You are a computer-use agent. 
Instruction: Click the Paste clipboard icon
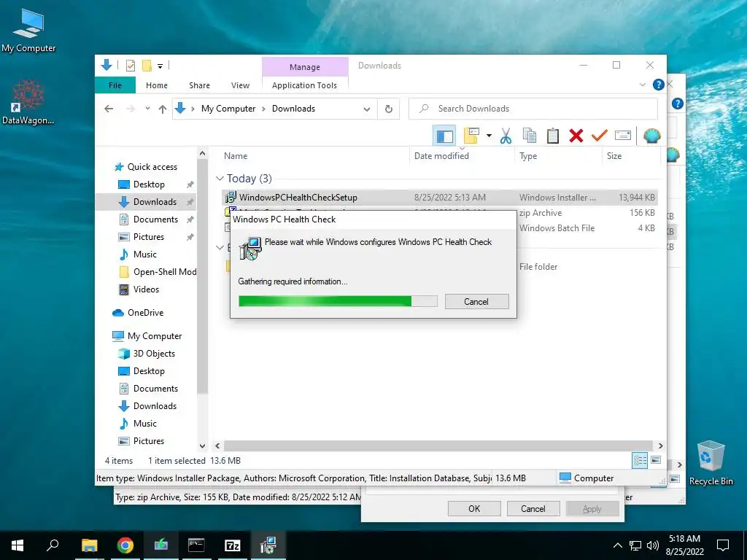(553, 136)
